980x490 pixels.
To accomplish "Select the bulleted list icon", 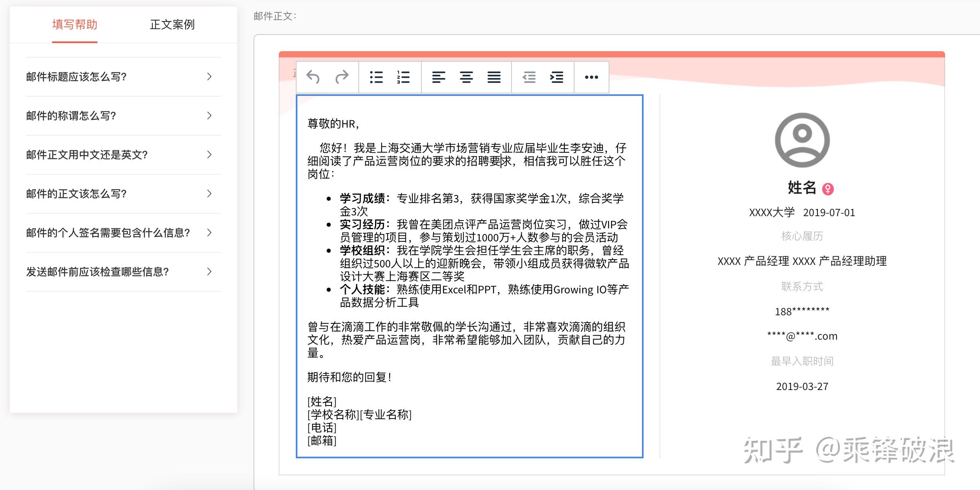I will [376, 77].
